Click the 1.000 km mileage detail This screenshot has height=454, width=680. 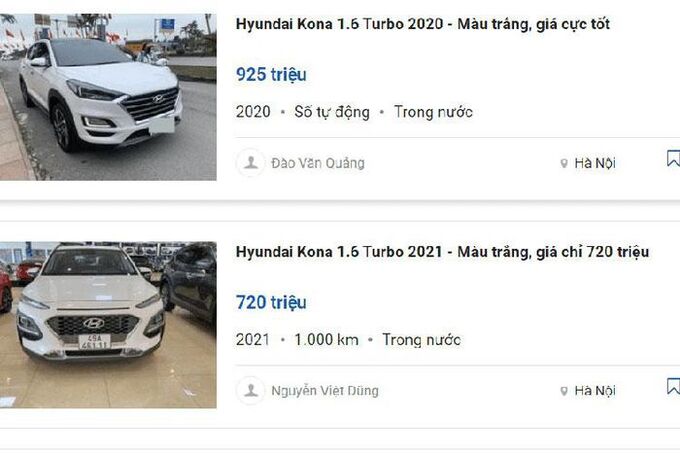coord(327,340)
